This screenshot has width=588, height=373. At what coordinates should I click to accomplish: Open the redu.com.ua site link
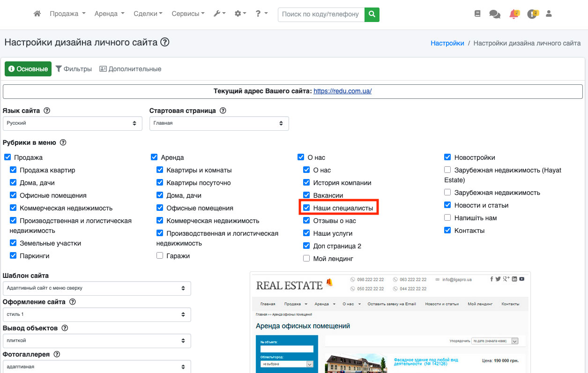[342, 91]
